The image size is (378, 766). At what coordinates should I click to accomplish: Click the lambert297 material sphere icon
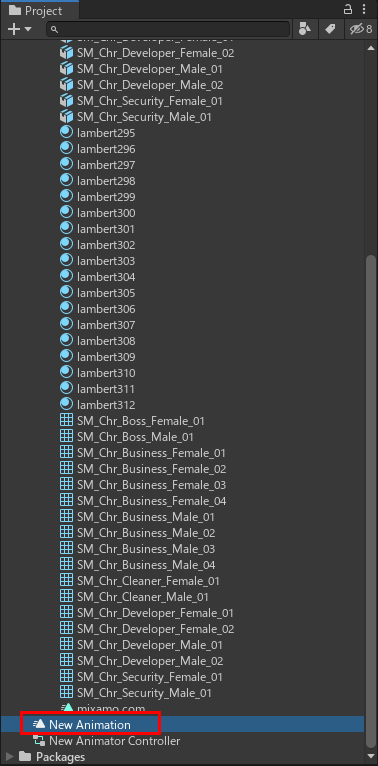pyautogui.click(x=66, y=165)
